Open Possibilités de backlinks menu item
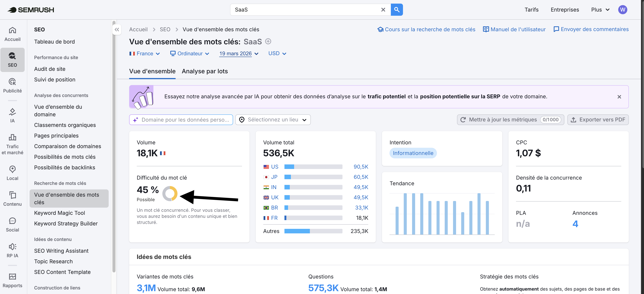 [x=64, y=167]
